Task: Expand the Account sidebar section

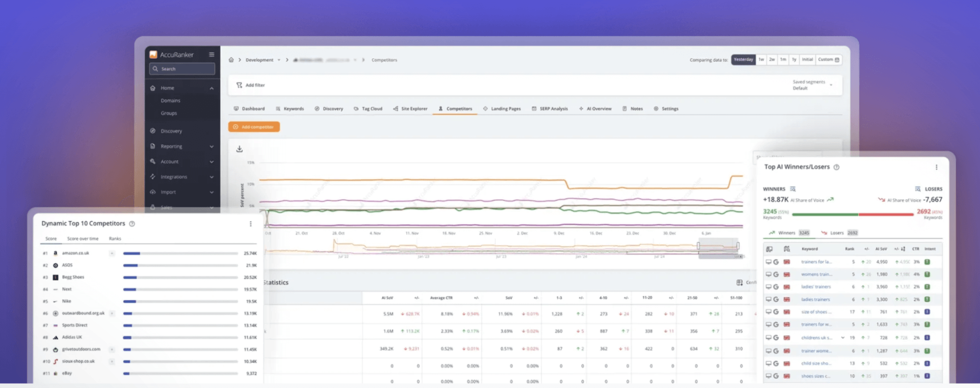Action: coord(211,162)
